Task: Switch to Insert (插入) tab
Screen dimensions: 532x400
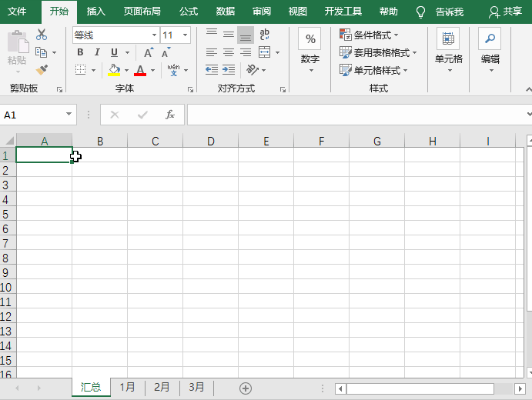Action: (x=96, y=12)
